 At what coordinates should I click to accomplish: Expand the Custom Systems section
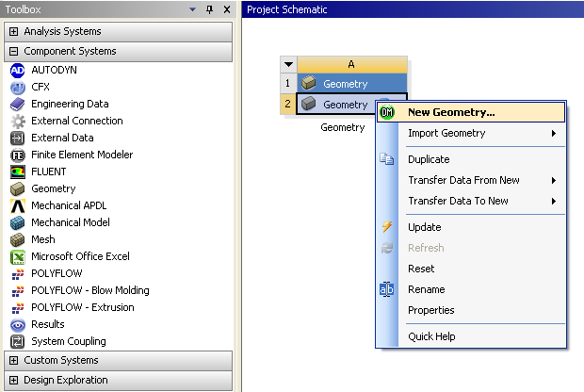(x=13, y=360)
